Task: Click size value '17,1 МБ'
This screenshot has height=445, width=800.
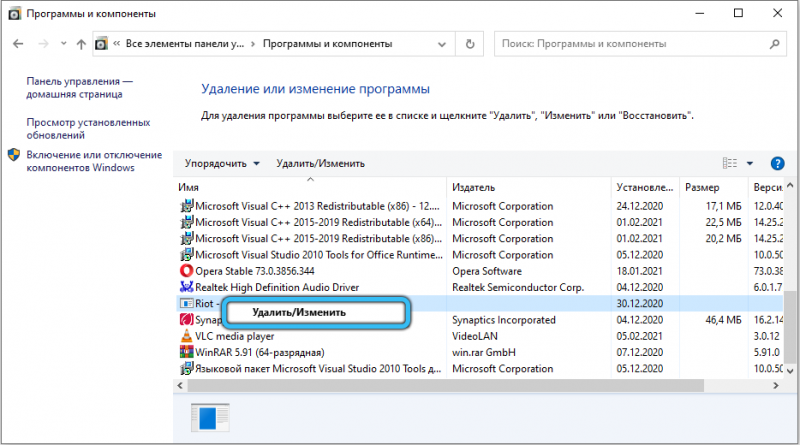Action: [x=723, y=206]
